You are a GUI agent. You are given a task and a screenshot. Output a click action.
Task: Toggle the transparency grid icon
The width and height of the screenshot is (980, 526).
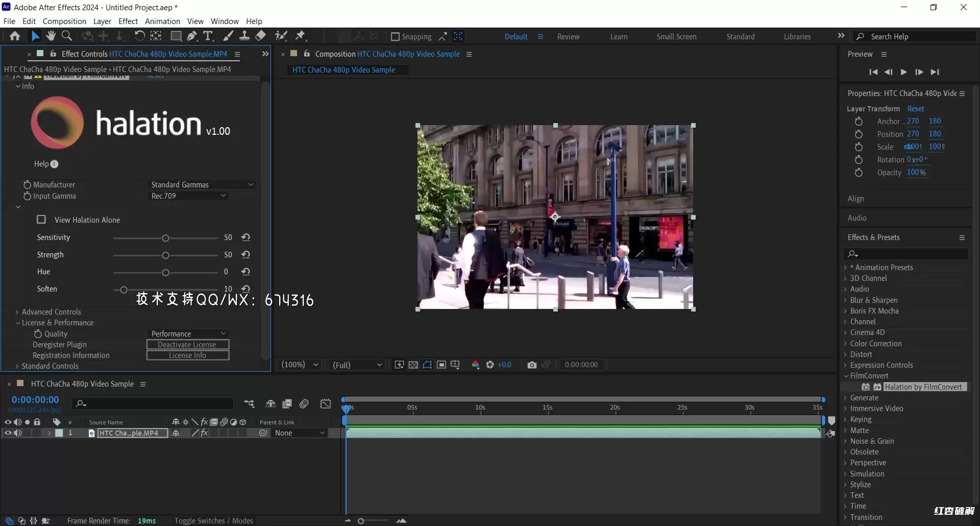(413, 365)
